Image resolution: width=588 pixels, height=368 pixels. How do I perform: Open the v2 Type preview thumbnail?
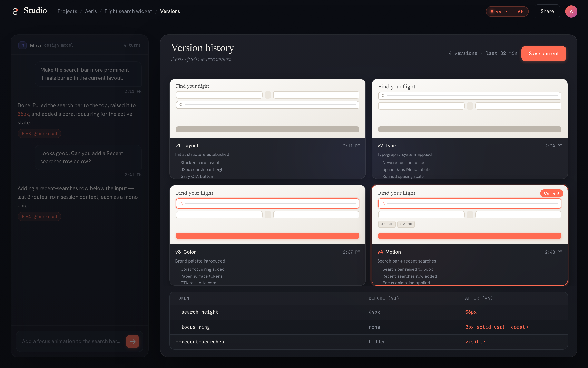tap(470, 109)
